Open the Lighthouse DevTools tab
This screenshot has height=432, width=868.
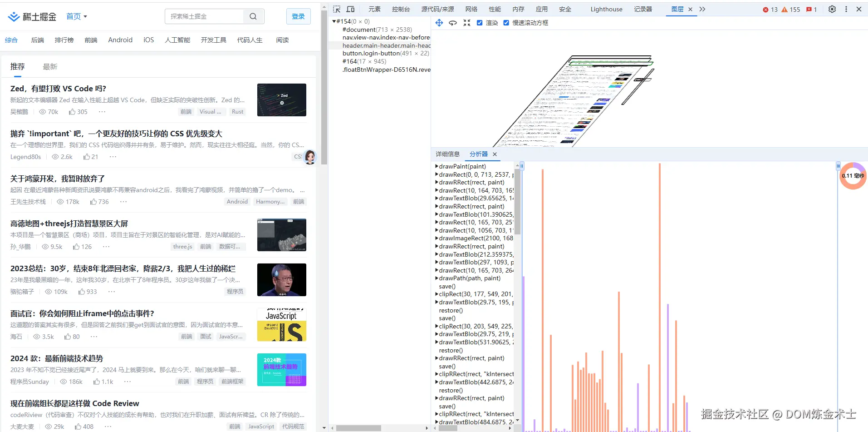click(x=606, y=9)
